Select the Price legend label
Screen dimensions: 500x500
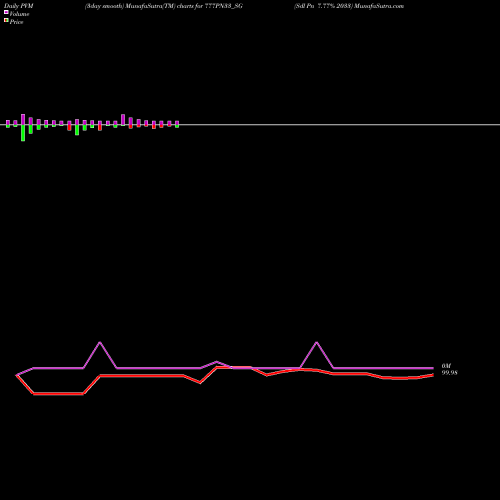click(16, 22)
